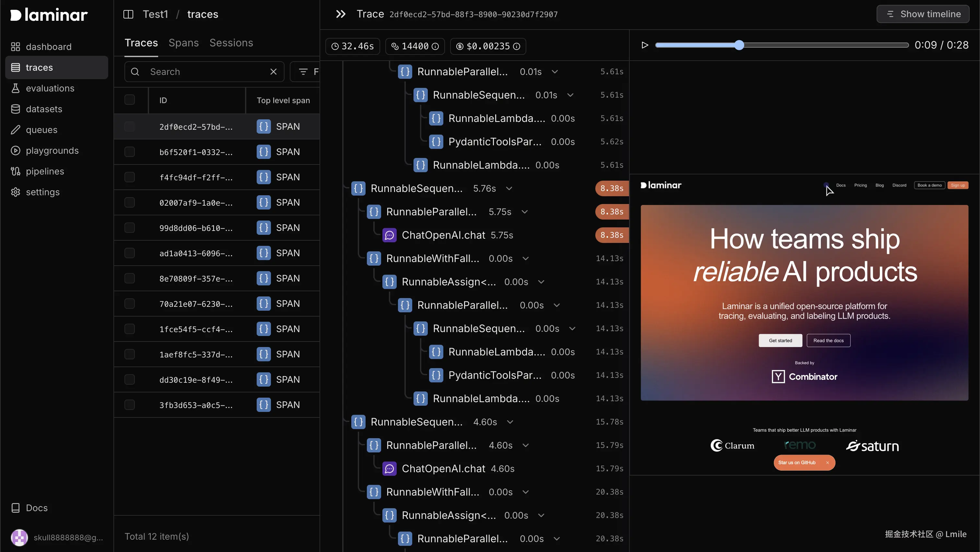Click the video playback progress slider
Screen dimensions: 980x552
(x=782, y=45)
